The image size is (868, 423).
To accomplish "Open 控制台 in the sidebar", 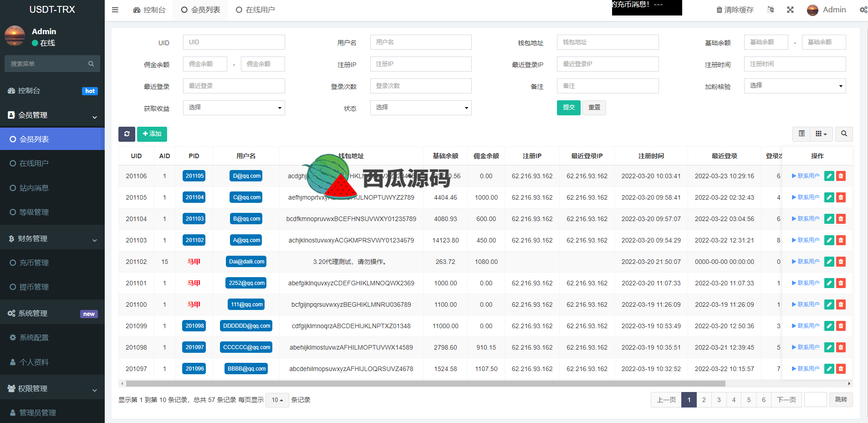I will tap(52, 91).
